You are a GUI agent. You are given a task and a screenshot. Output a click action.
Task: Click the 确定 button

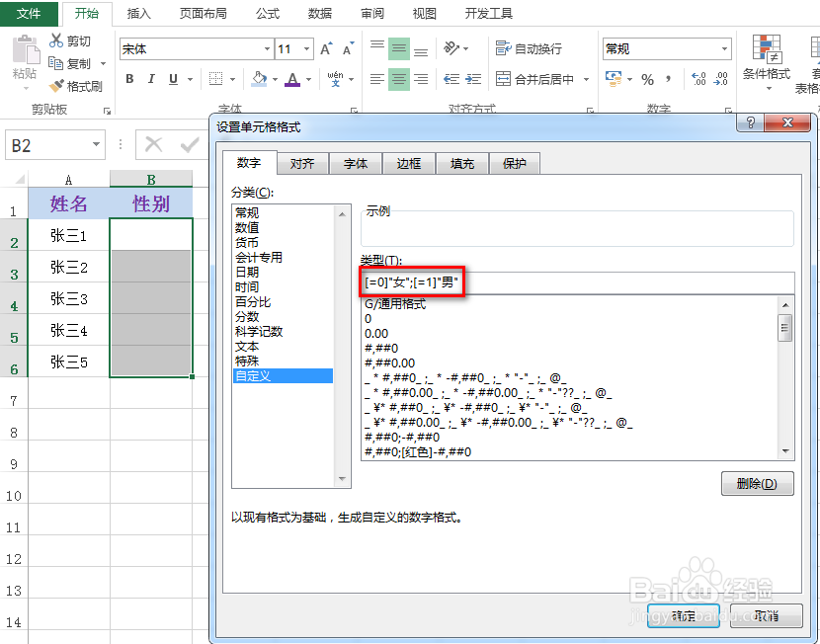click(x=684, y=614)
